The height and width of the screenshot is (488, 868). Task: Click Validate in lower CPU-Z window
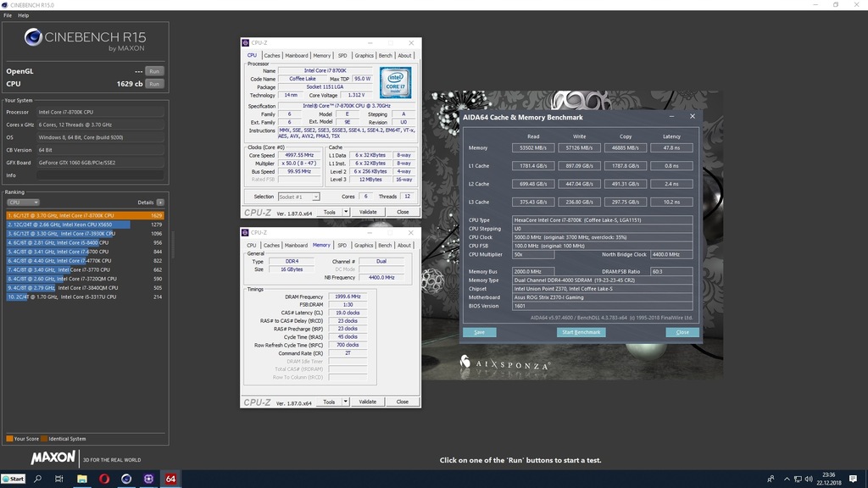point(367,402)
